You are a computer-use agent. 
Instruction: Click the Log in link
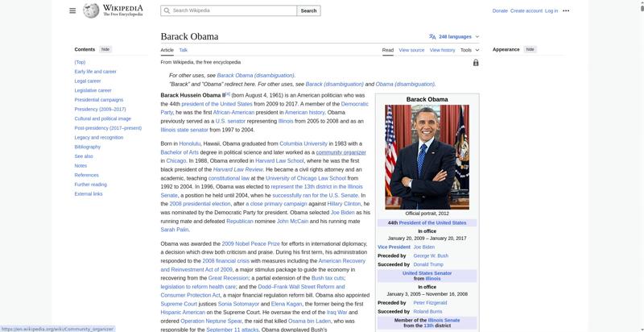click(551, 10)
